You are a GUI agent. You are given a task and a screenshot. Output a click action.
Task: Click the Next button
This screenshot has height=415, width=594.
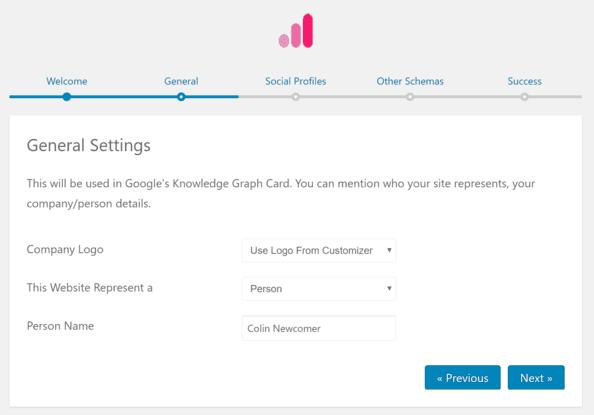(536, 377)
